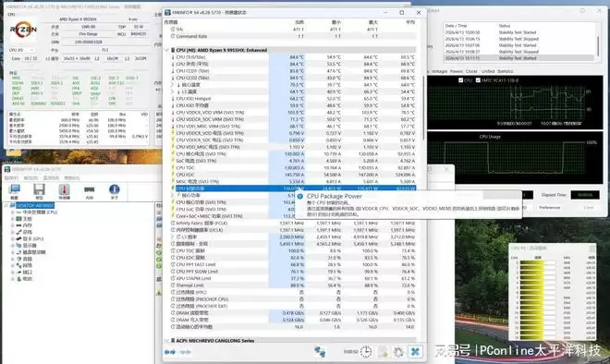Expand the core temperatures row in sensors

click(x=172, y=85)
